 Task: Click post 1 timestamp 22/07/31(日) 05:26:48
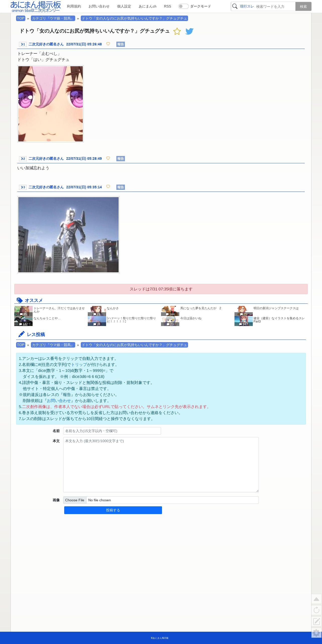[x=84, y=44]
